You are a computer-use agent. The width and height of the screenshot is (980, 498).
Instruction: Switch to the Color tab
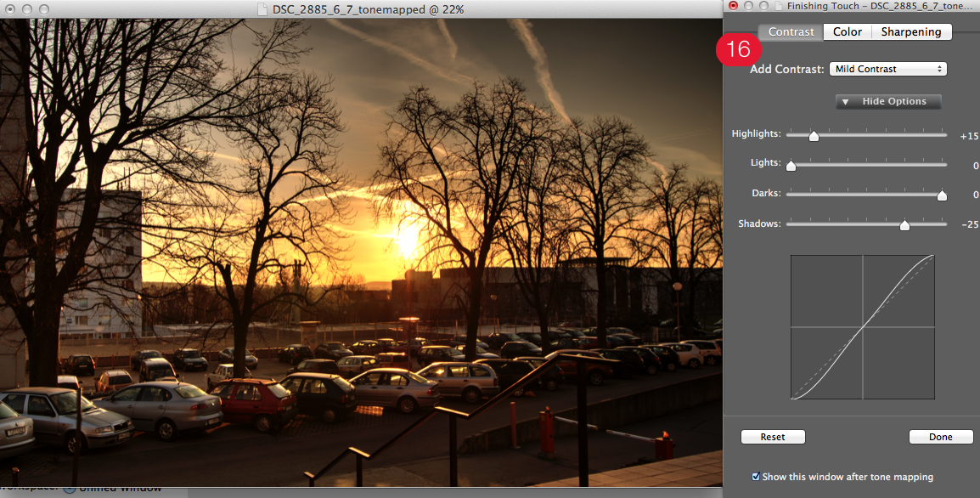(847, 31)
